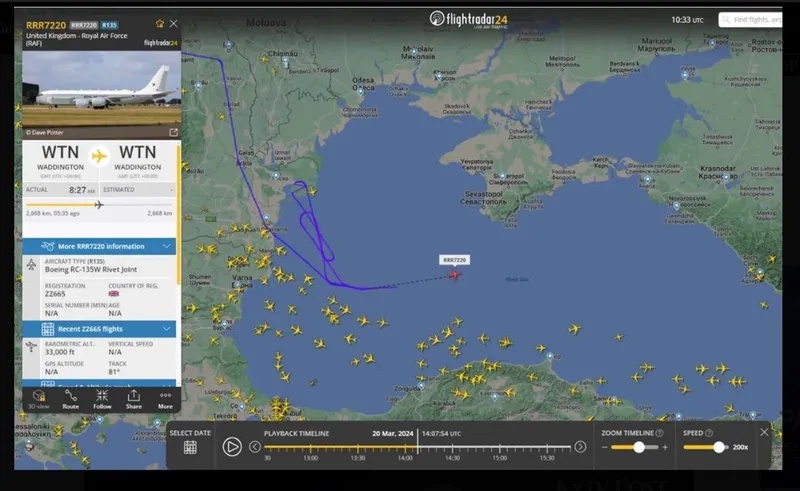Screen dimensions: 800x491
Task: Close the playback timeline bar
Action: click(x=765, y=432)
